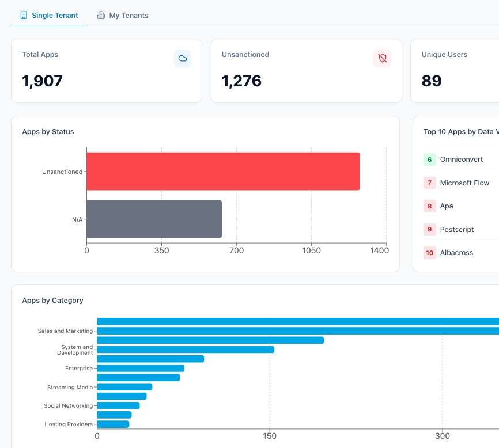Click the Enterprise category bar
Viewport: 499px width, 448px height.
point(141,368)
